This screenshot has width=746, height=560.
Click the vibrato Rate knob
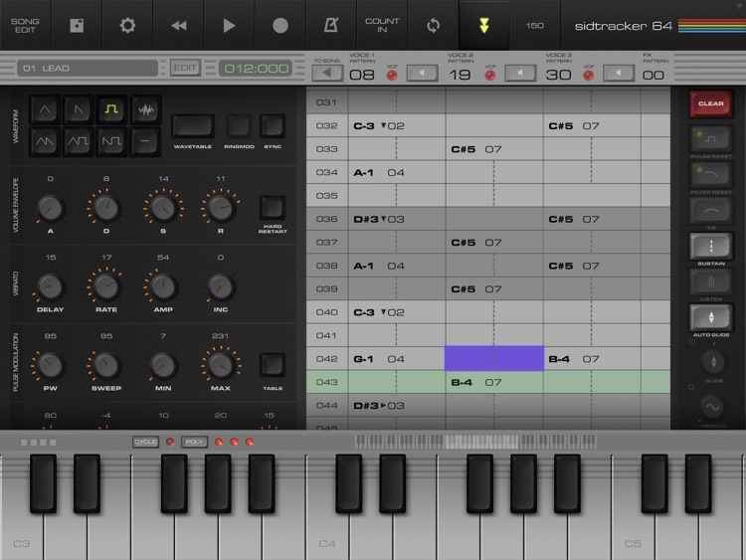106,286
